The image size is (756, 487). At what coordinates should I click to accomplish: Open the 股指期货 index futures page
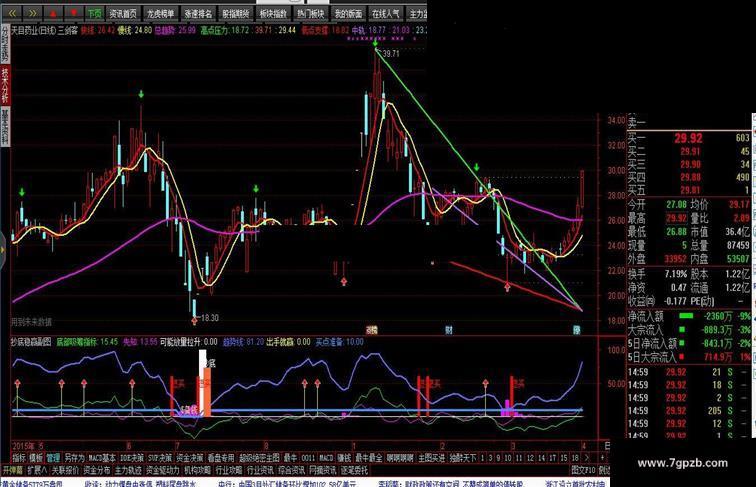click(236, 14)
